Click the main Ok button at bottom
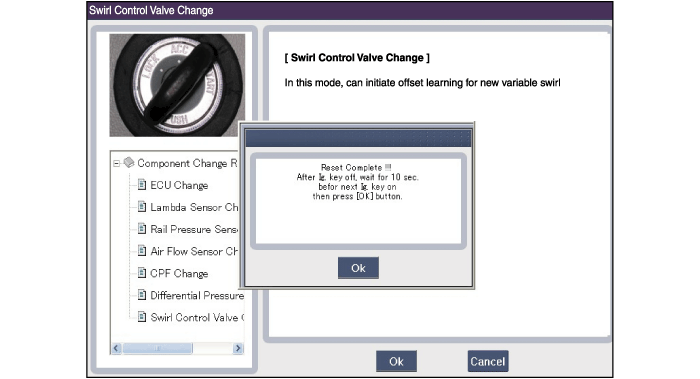700x379 pixels. coord(396,361)
